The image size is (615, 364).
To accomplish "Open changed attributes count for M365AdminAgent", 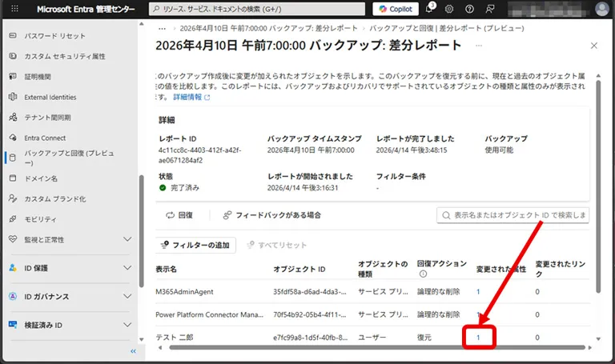I will (x=478, y=291).
